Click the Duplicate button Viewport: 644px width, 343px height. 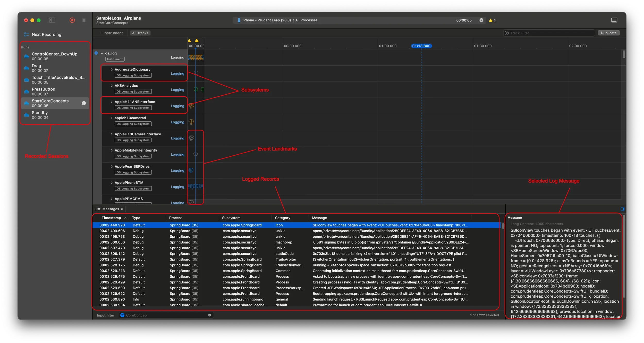(x=608, y=33)
